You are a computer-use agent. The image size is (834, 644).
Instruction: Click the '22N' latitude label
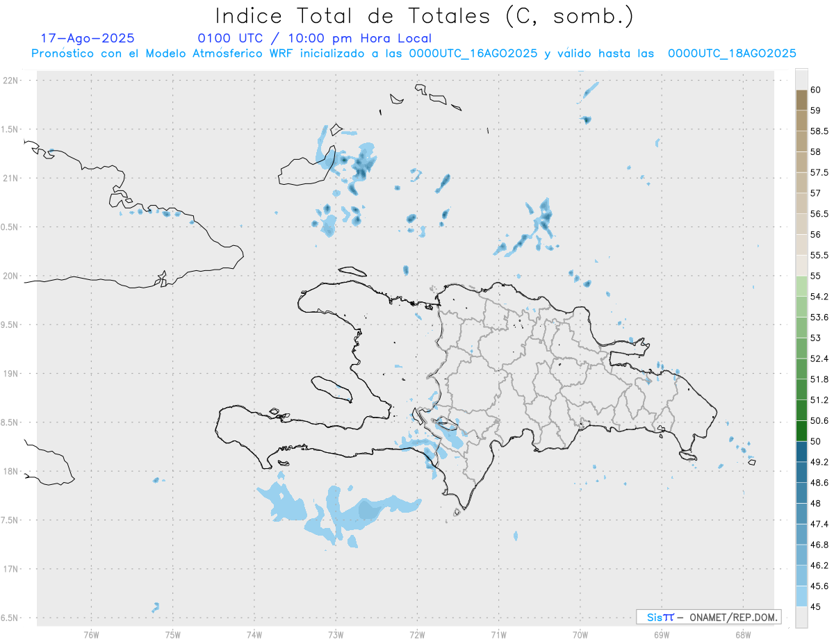[x=12, y=81]
